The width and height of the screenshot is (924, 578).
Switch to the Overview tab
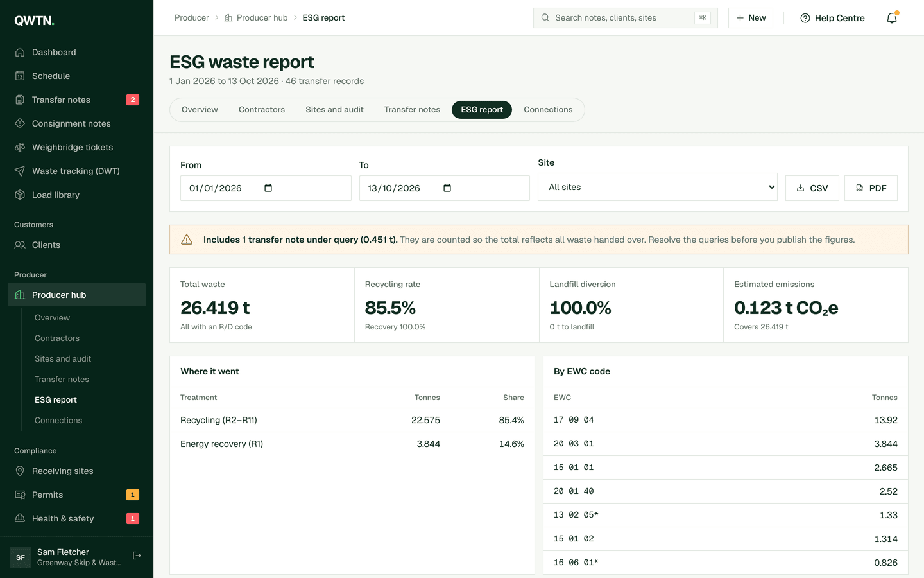(x=200, y=110)
